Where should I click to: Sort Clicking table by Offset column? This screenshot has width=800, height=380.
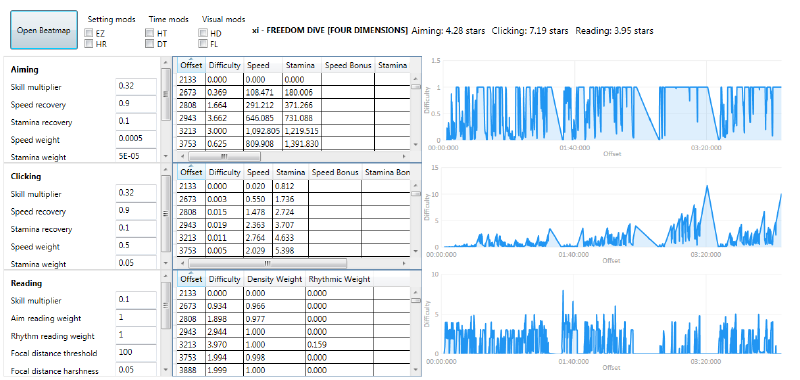(191, 172)
